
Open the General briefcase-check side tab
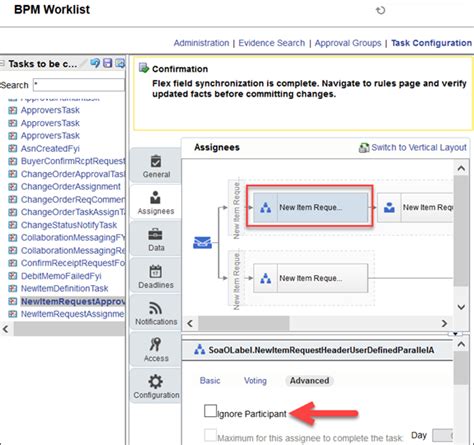pyautogui.click(x=156, y=166)
